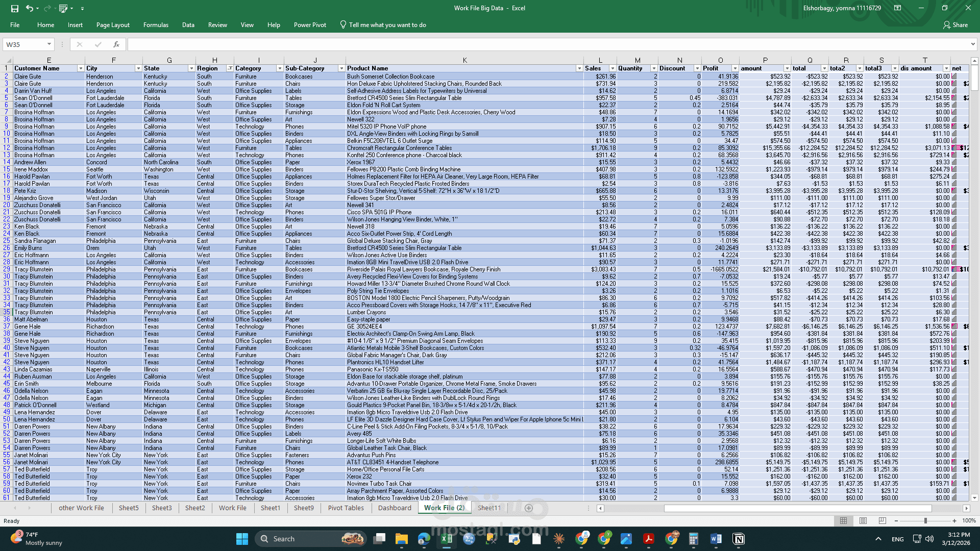This screenshot has height=551, width=980.
Task: Expand the Name Box dropdown arrow
Action: click(x=49, y=44)
